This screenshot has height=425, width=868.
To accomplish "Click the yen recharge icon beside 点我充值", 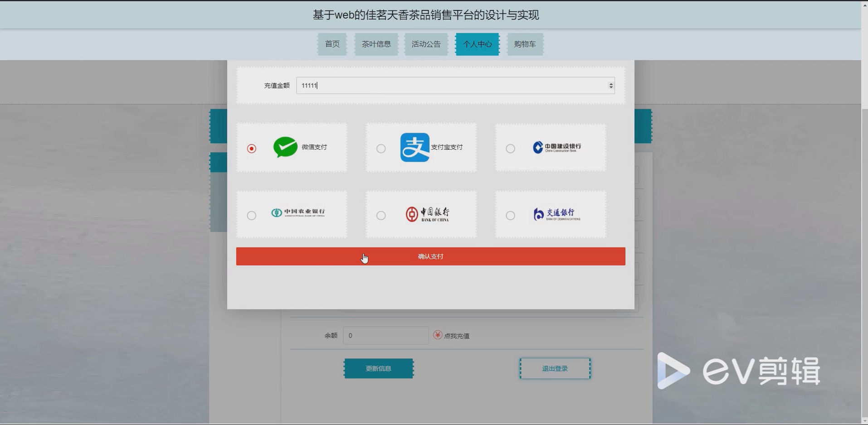I will coord(438,335).
